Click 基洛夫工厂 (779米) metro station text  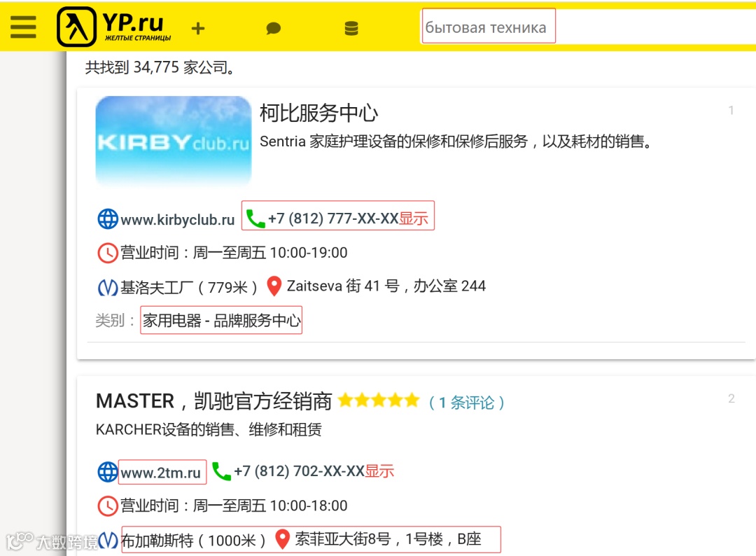(x=188, y=287)
